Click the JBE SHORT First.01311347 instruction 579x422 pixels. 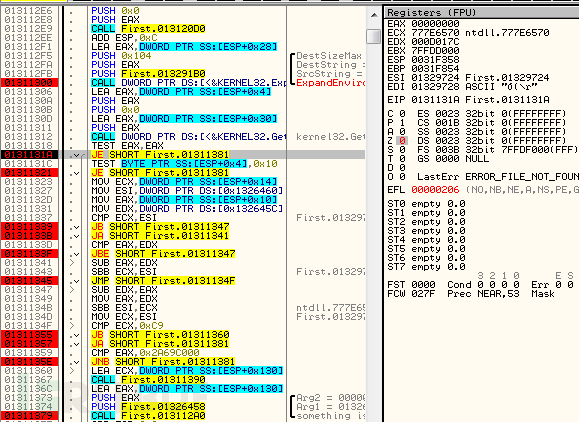pos(163,254)
